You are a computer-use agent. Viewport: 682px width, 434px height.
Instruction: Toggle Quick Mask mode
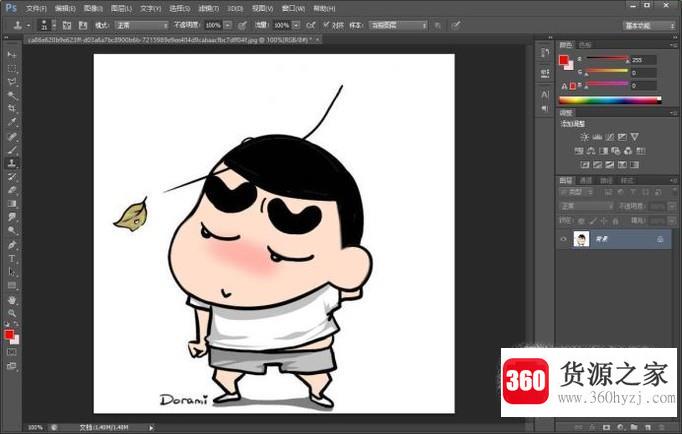coord(12,352)
